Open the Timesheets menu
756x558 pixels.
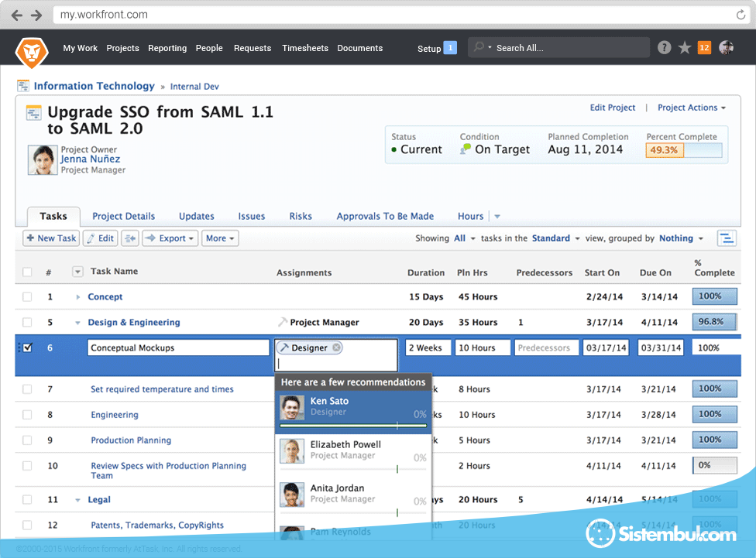[304, 48]
